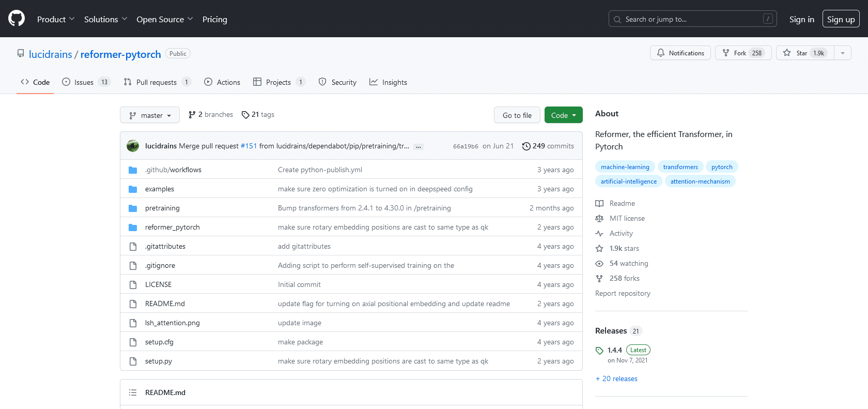The image size is (868, 409).
Task: Click the tag icon beside 21 tags
Action: (245, 115)
